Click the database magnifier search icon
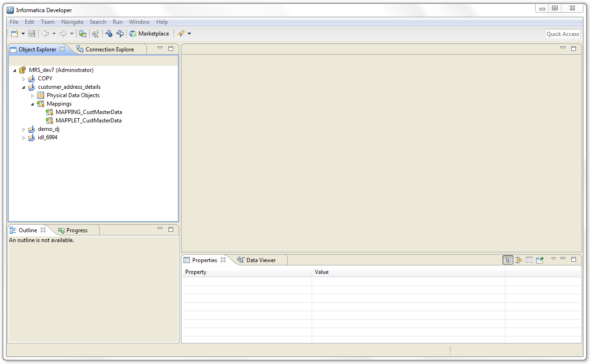Image resolution: width=590 pixels, height=364 pixels. (x=120, y=34)
